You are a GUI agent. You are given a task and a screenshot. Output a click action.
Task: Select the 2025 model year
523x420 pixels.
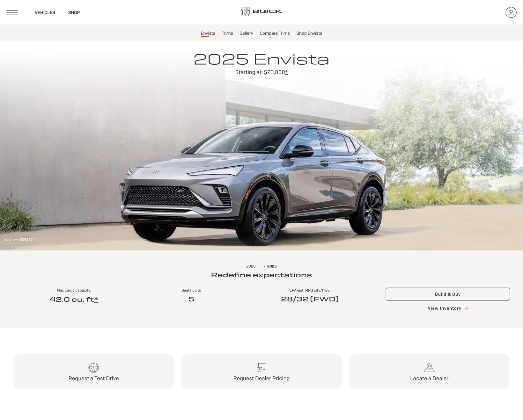pyautogui.click(x=272, y=266)
